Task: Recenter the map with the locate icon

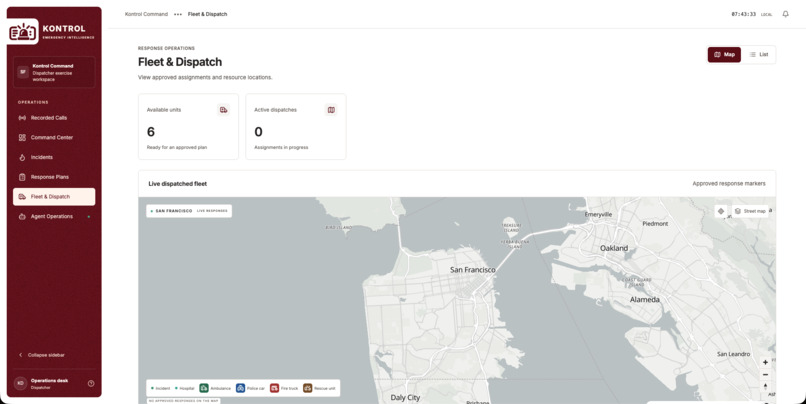Action: point(721,211)
